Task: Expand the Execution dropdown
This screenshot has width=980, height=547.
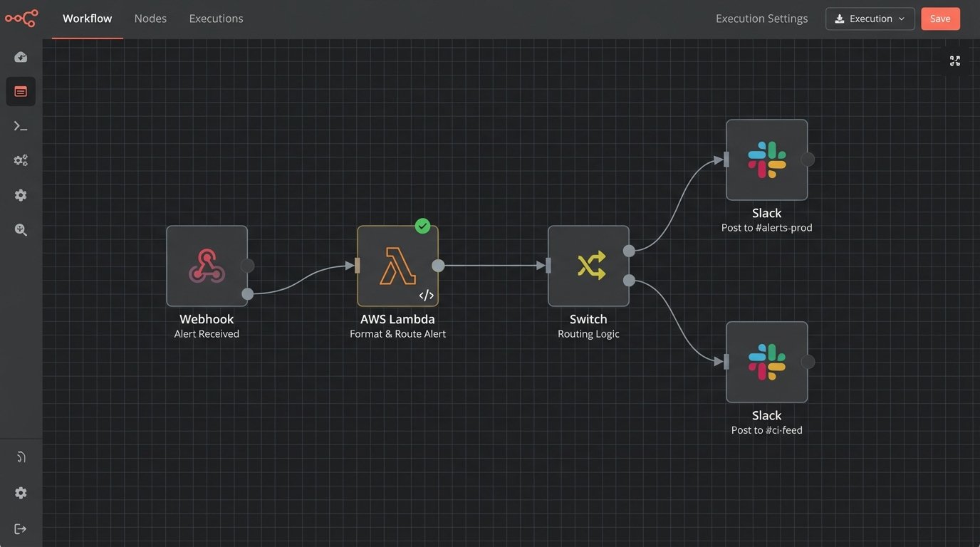Action: pyautogui.click(x=870, y=19)
